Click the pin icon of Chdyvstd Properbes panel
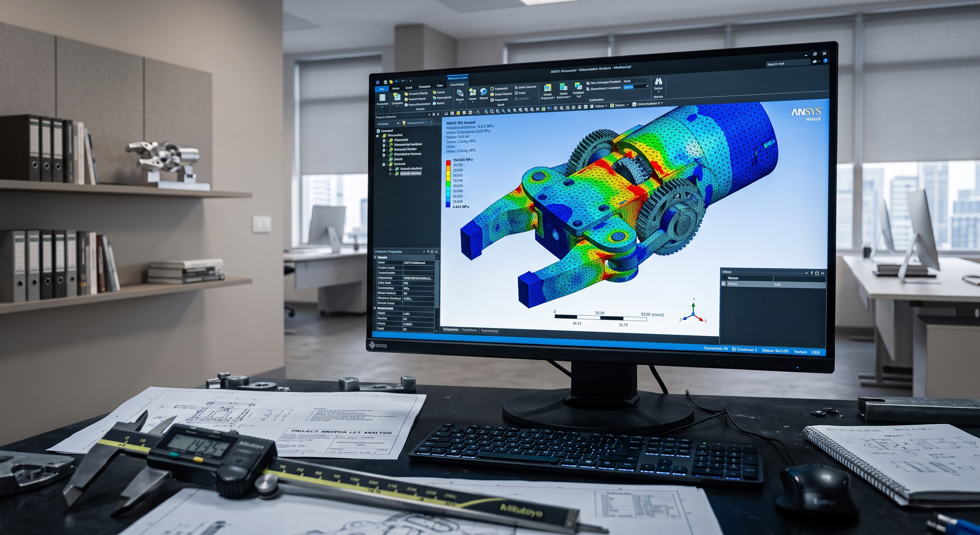 click(428, 252)
